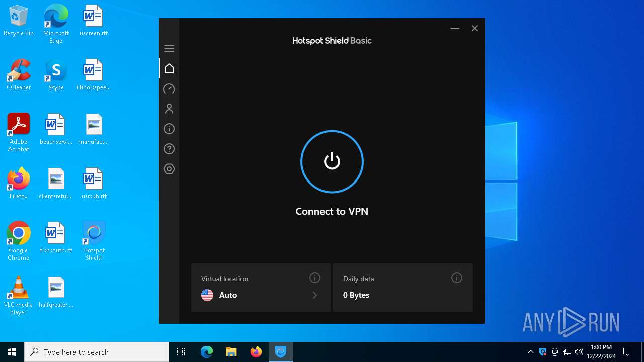Select the iiscreen.rtf desktop file

click(x=94, y=21)
